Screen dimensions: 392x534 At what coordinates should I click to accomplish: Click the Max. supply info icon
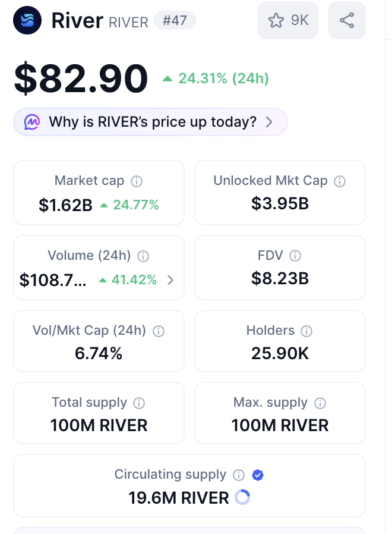(x=320, y=403)
